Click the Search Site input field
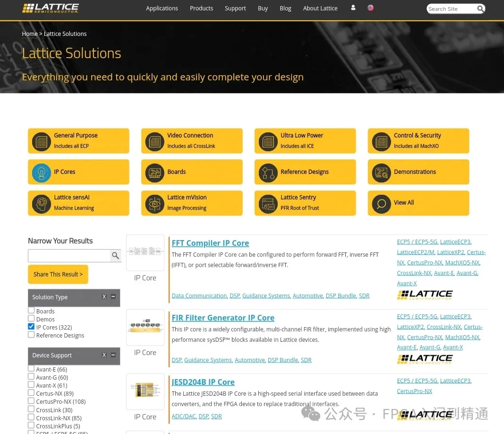504x434 pixels. click(451, 9)
